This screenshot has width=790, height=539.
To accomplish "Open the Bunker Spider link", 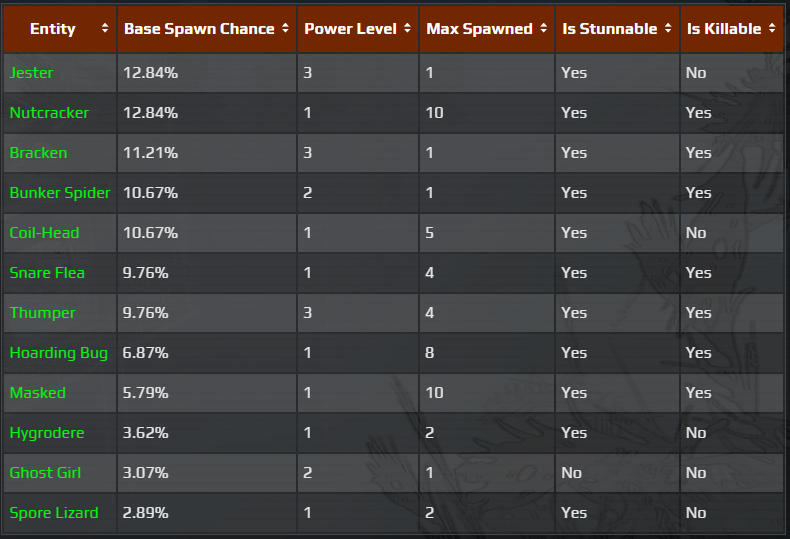I will 60,193.
